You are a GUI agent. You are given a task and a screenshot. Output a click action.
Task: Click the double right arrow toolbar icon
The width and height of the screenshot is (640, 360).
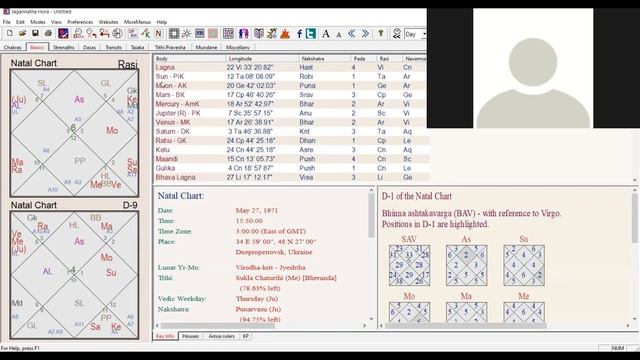(x=365, y=33)
